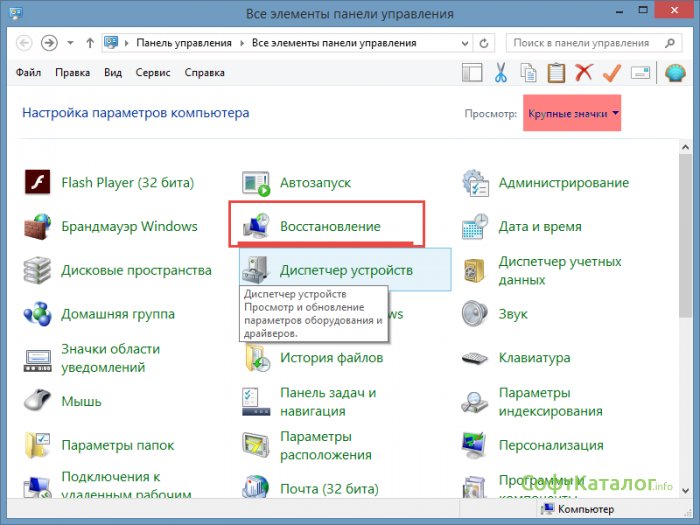Click the Back navigation button
Viewport: 700px width, 525px height.
(23, 44)
